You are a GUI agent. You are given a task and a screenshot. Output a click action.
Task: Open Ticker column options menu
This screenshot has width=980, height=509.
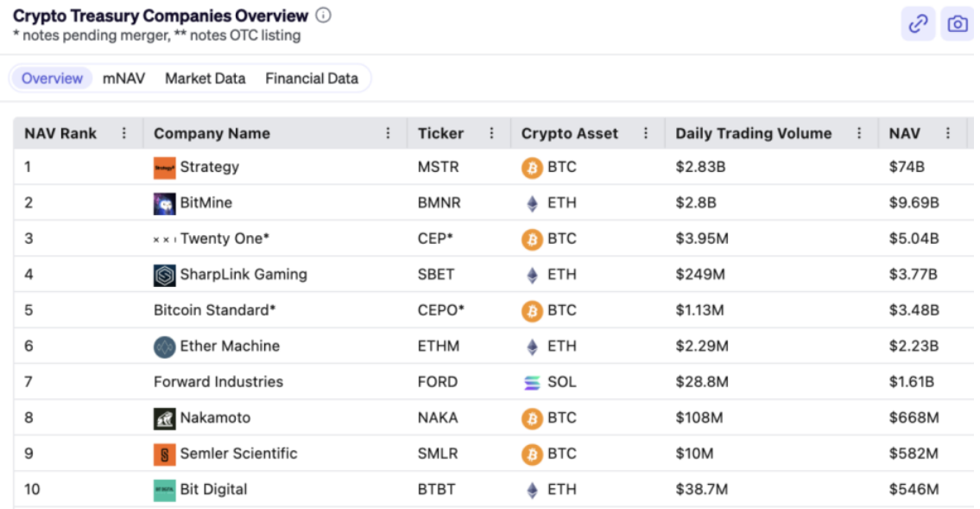(x=492, y=133)
